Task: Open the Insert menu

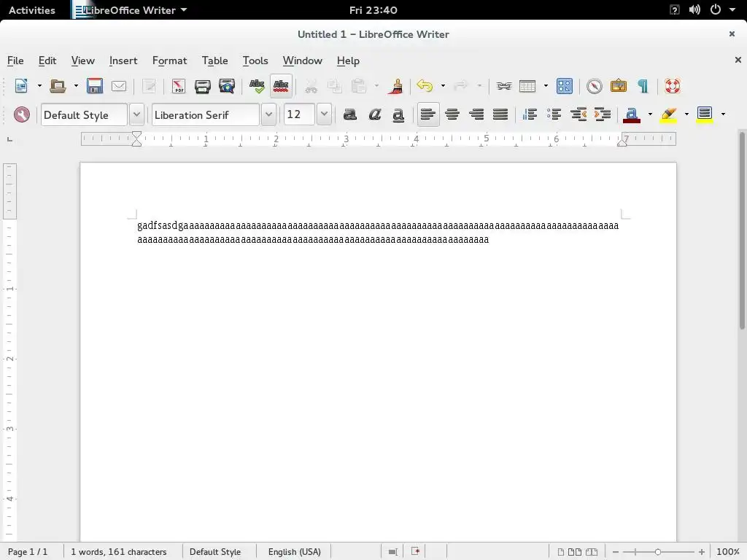Action: pos(123,61)
